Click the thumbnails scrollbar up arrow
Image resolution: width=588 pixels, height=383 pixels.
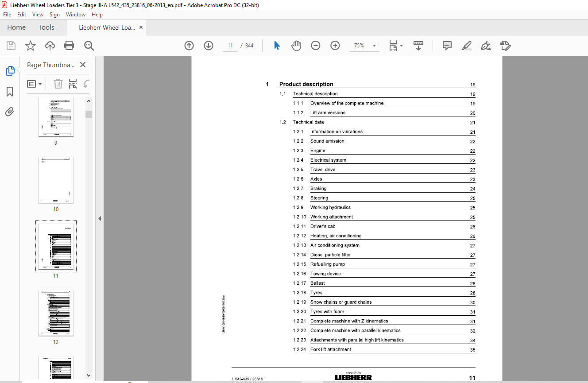pos(89,101)
